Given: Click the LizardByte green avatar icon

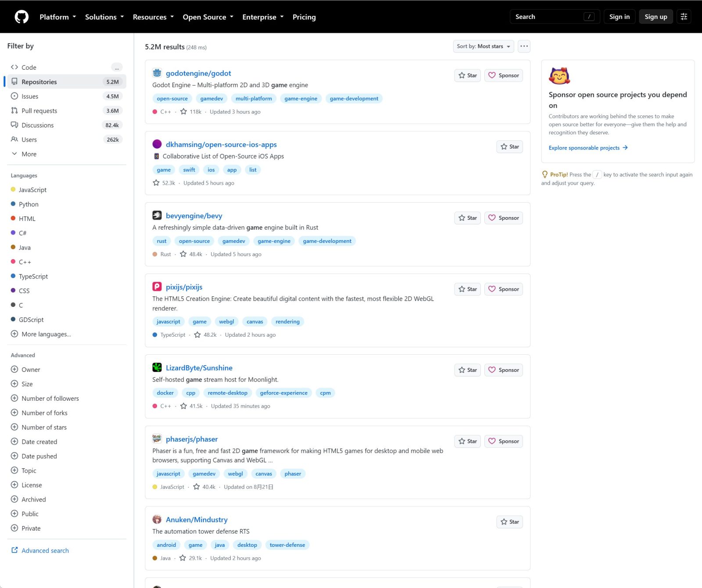Looking at the screenshot, I should (x=157, y=367).
